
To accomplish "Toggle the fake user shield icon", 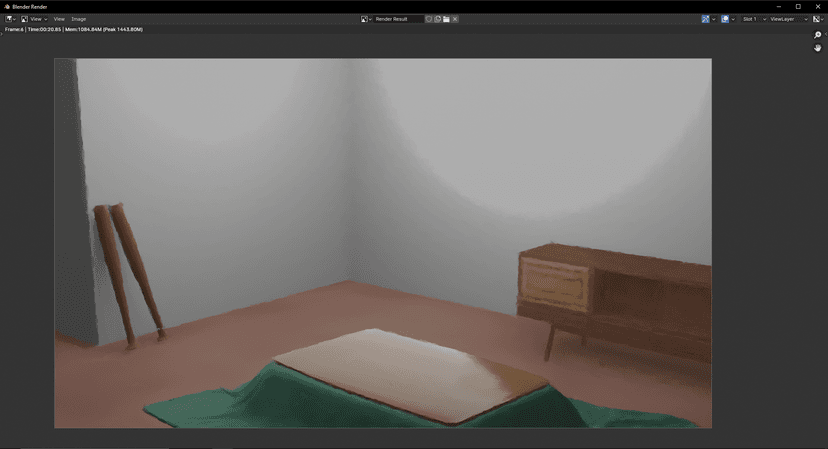I will 429,19.
